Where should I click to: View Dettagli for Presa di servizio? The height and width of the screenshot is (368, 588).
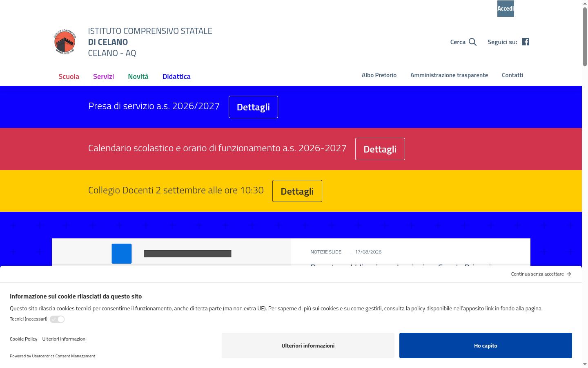click(x=253, y=107)
